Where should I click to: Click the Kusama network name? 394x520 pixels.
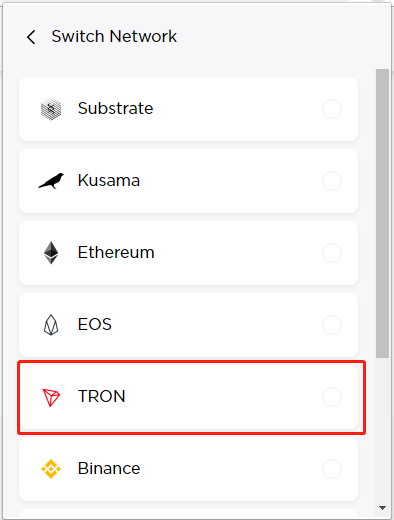pyautogui.click(x=109, y=180)
